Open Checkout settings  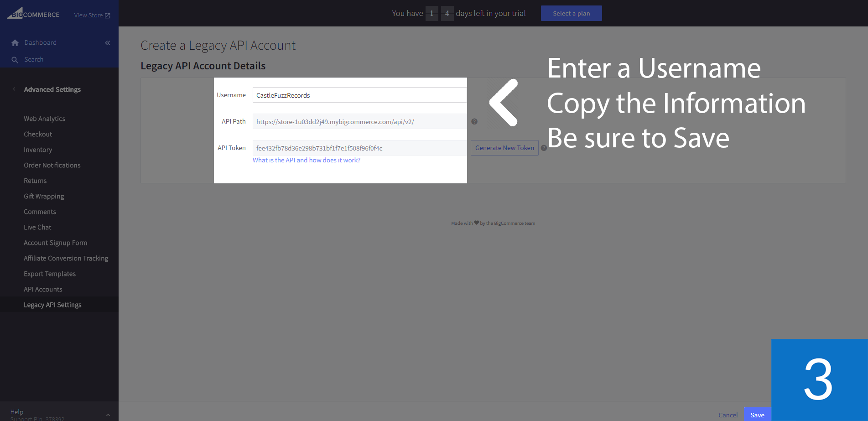point(38,134)
